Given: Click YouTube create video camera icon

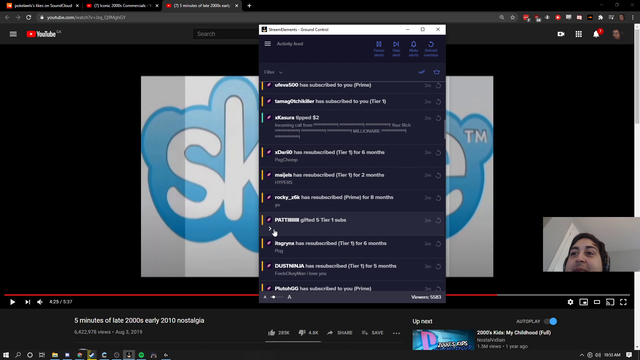Looking at the screenshot, I should (561, 34).
